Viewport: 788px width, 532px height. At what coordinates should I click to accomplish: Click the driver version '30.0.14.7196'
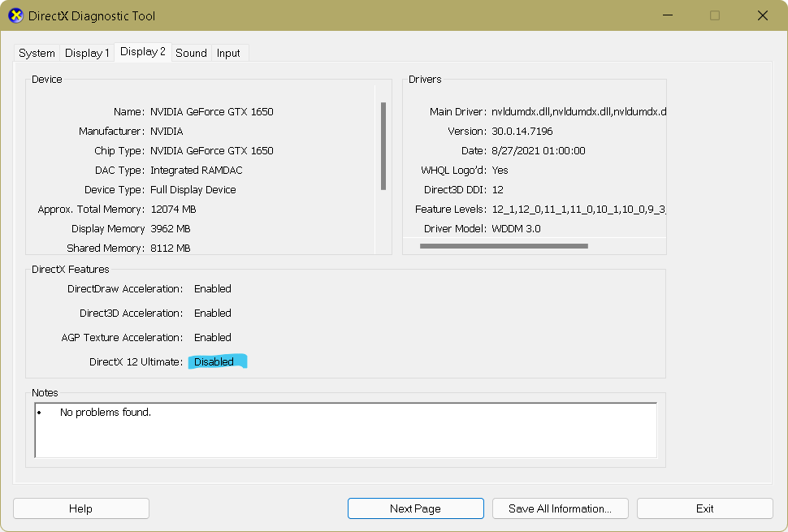522,131
